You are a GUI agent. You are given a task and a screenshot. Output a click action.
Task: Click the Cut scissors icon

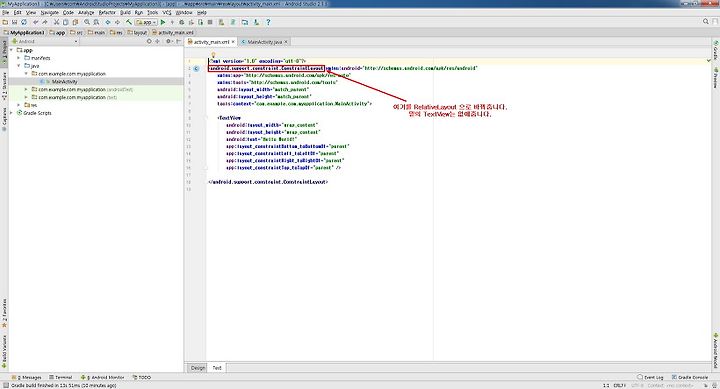coord(56,22)
